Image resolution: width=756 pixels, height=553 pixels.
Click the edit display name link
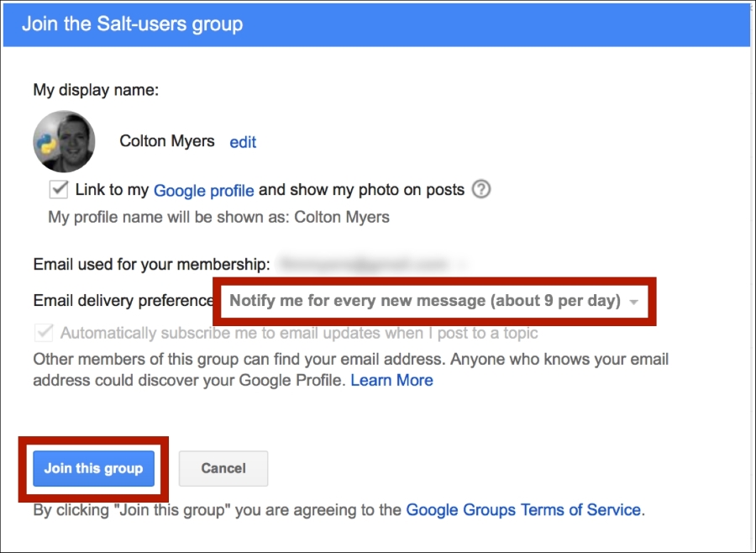243,142
